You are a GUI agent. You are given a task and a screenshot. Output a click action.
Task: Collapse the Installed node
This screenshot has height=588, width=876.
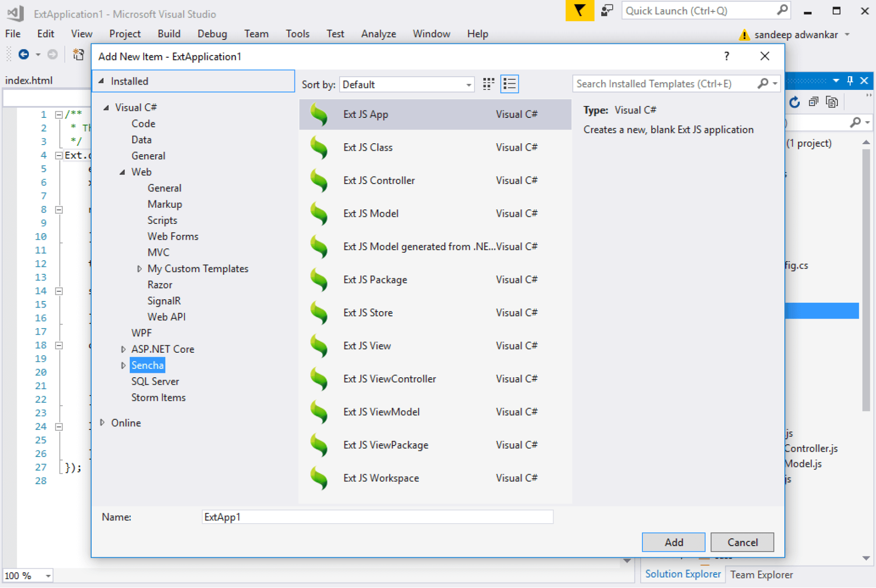pyautogui.click(x=101, y=81)
